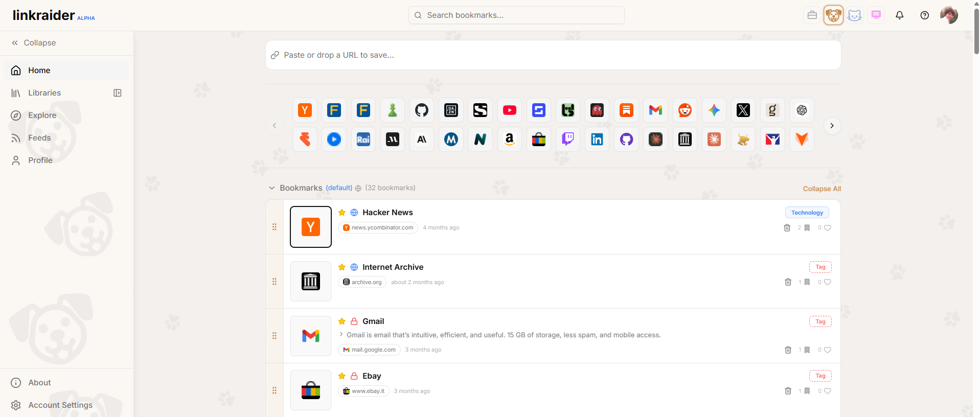This screenshot has height=417, width=980.
Task: Open the news.ycombinator.com link chip
Action: 378,228
